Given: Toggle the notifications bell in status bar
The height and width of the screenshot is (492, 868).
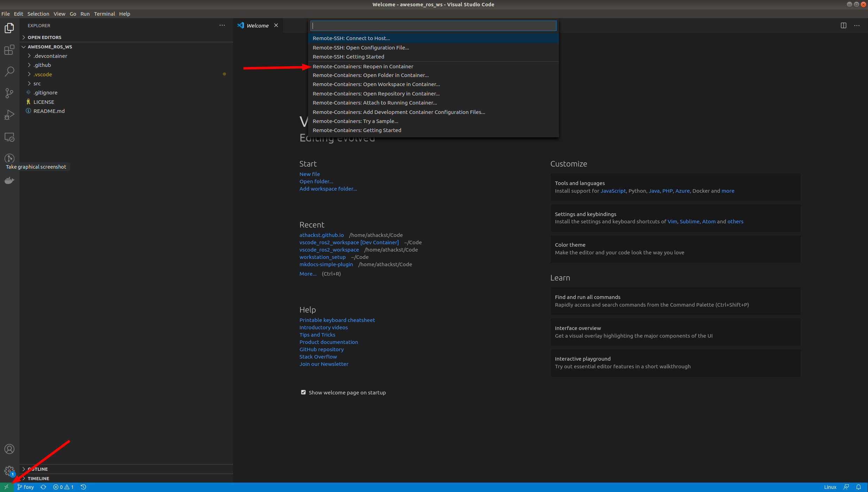Looking at the screenshot, I should point(858,487).
